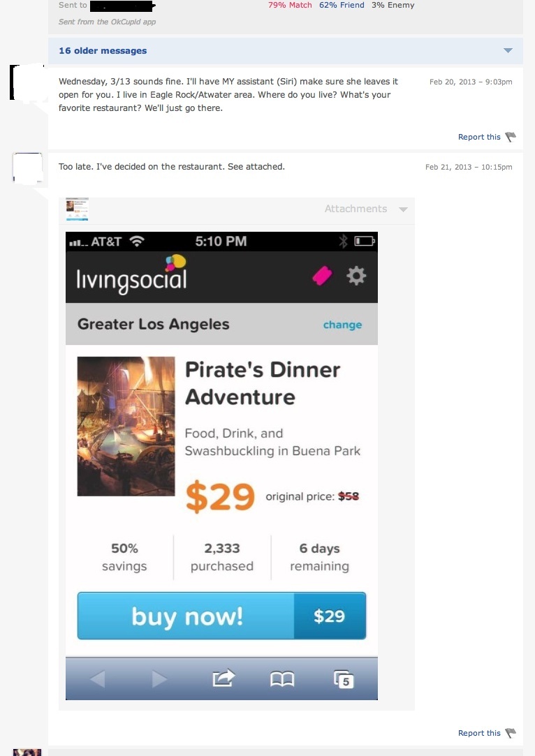Open the gear settings icon in LivingSocial
Image resolution: width=535 pixels, height=756 pixels.
click(357, 276)
